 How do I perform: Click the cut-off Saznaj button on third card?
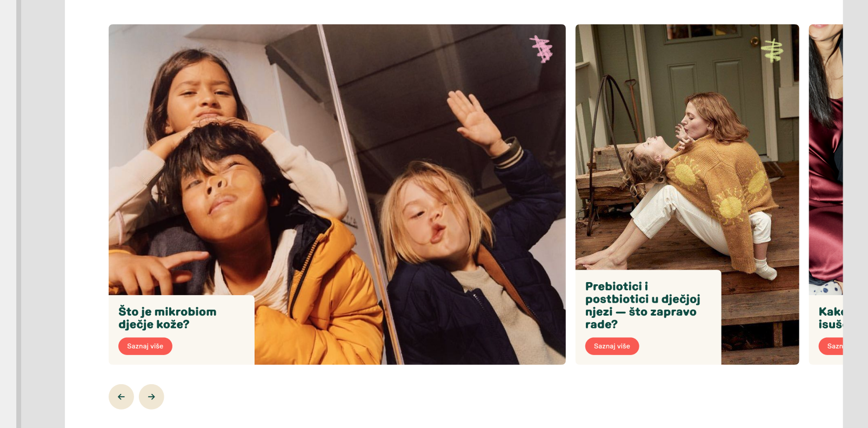tap(831, 346)
